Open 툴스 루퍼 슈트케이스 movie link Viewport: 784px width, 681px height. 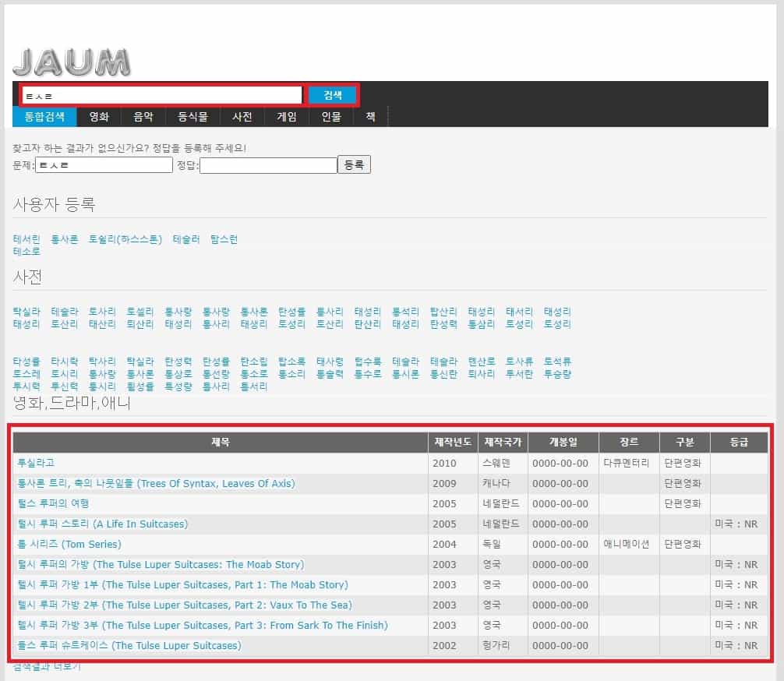[129, 645]
